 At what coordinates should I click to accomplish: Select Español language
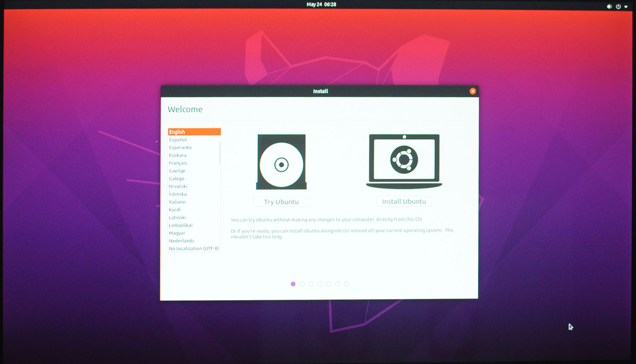click(x=193, y=140)
